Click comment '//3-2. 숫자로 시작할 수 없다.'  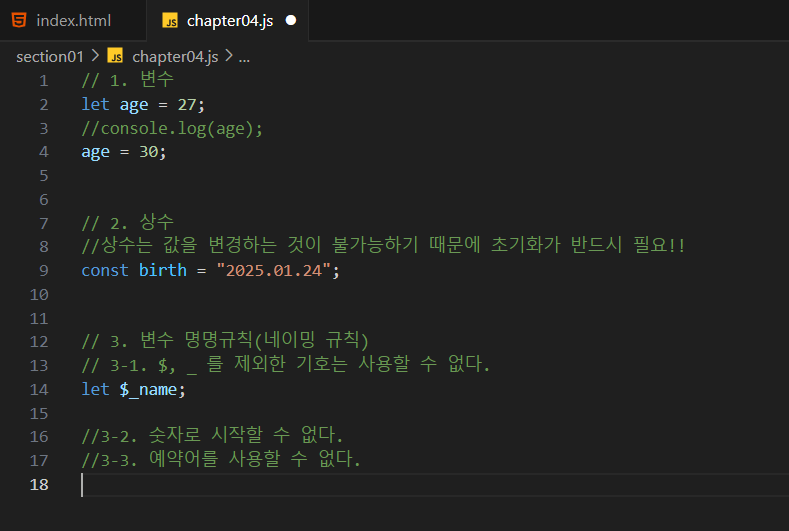pyautogui.click(x=212, y=436)
